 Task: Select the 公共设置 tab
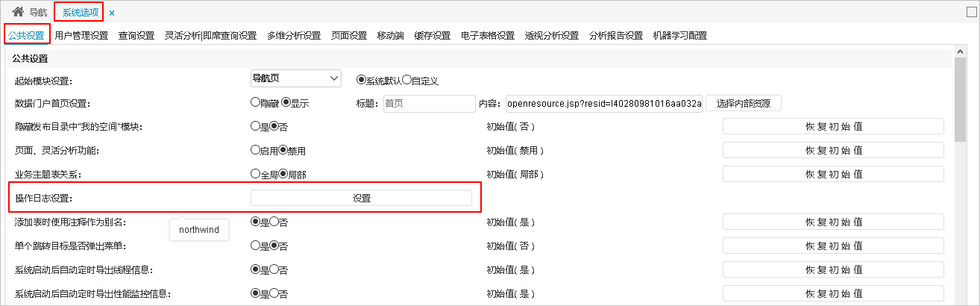pos(26,35)
